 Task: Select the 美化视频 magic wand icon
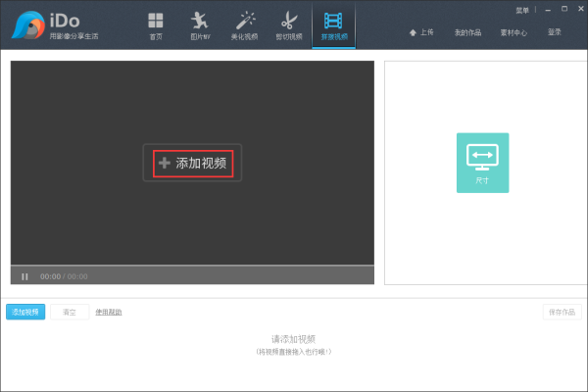(x=245, y=24)
